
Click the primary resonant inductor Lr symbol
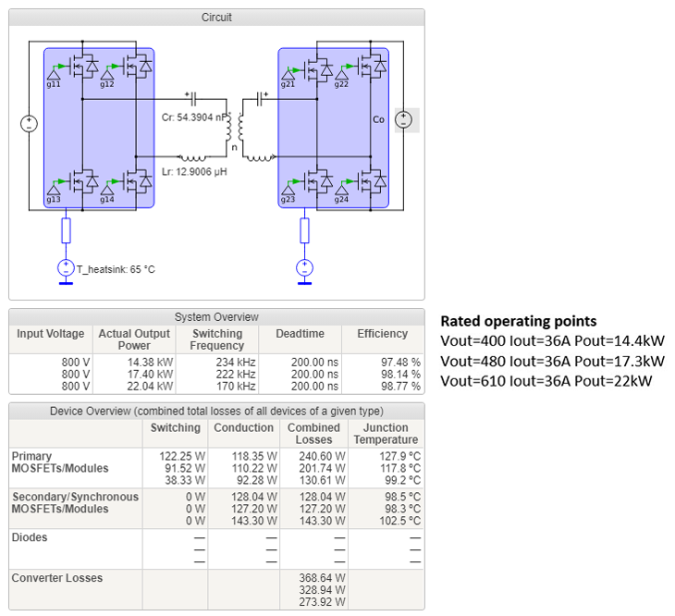pos(192,157)
